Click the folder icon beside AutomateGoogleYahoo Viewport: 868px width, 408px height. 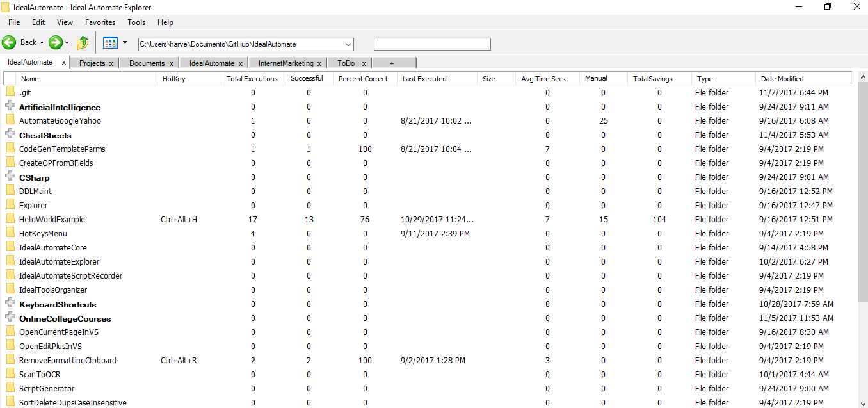[10, 120]
